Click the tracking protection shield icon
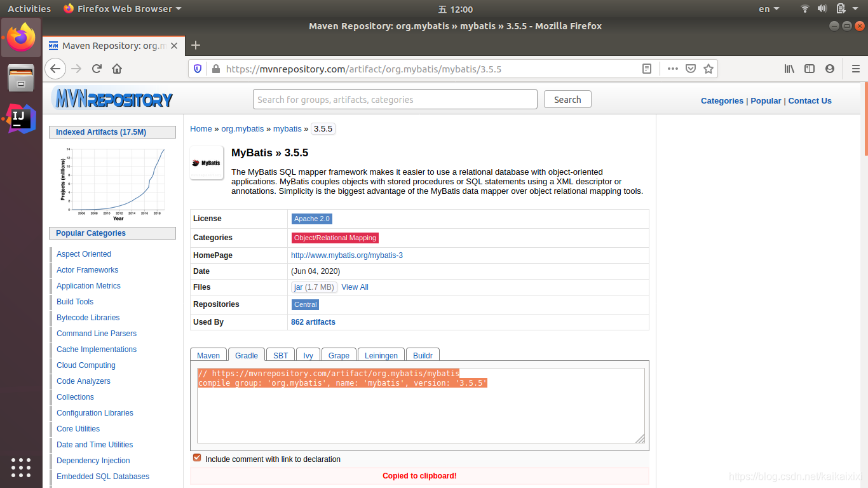This screenshot has width=868, height=488. coord(198,69)
